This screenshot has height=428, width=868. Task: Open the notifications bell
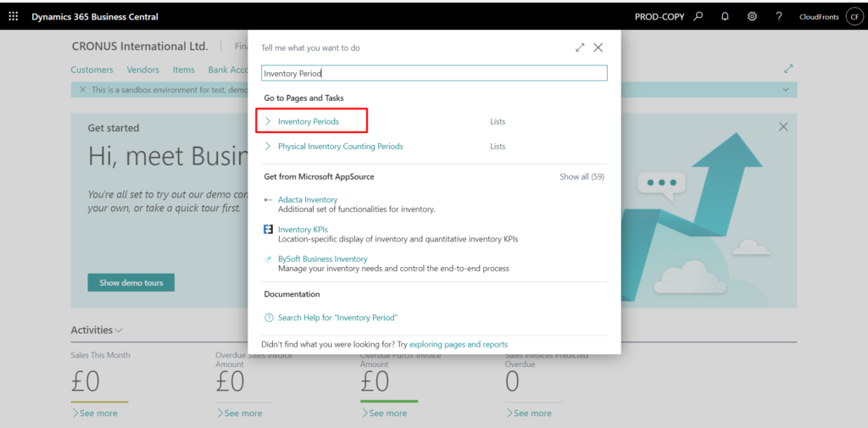pos(726,17)
